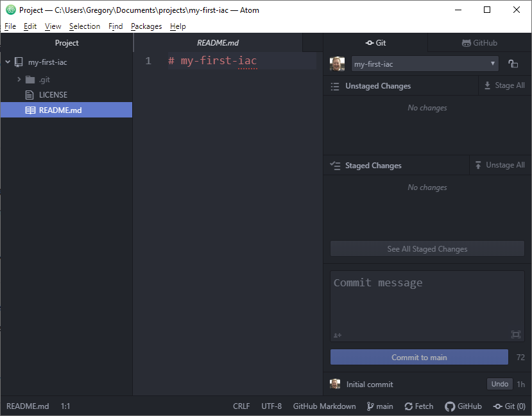This screenshot has width=532, height=416.
Task: Click the lock icon beside repository selector
Action: pyautogui.click(x=513, y=64)
